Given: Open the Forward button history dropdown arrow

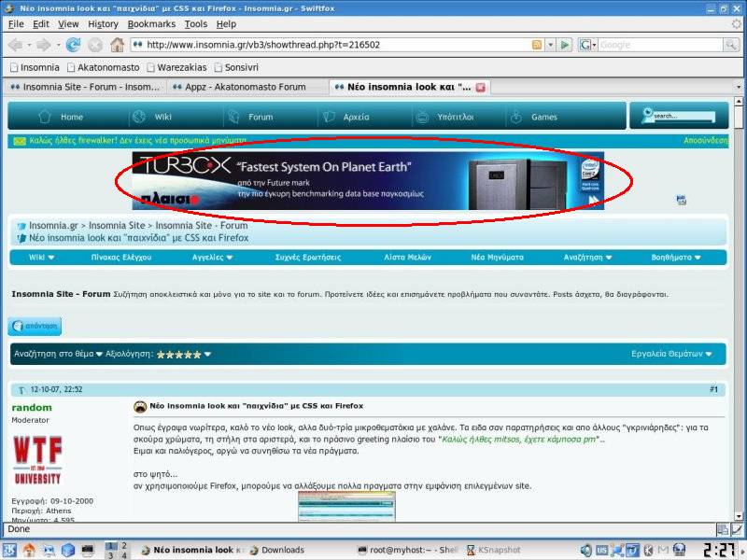Looking at the screenshot, I should pos(58,45).
